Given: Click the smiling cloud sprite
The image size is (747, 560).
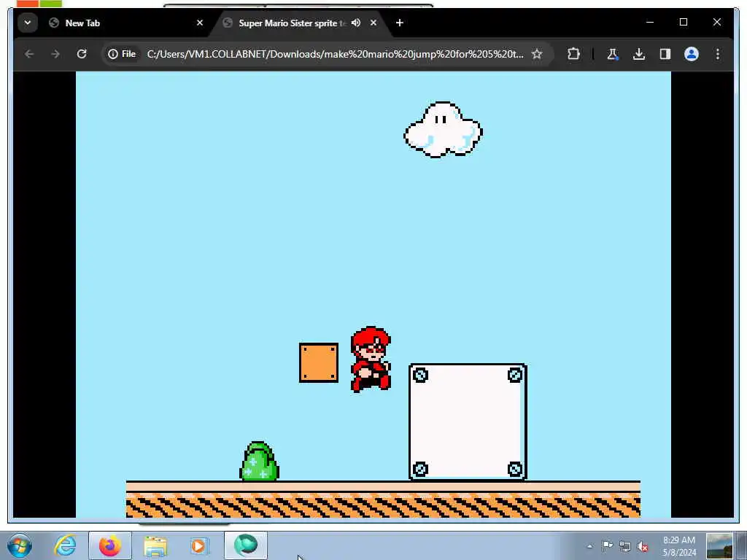Looking at the screenshot, I should pos(443,129).
